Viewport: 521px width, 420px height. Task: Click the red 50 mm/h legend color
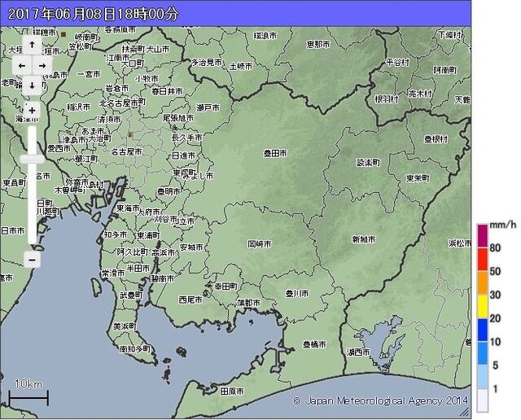(483, 259)
